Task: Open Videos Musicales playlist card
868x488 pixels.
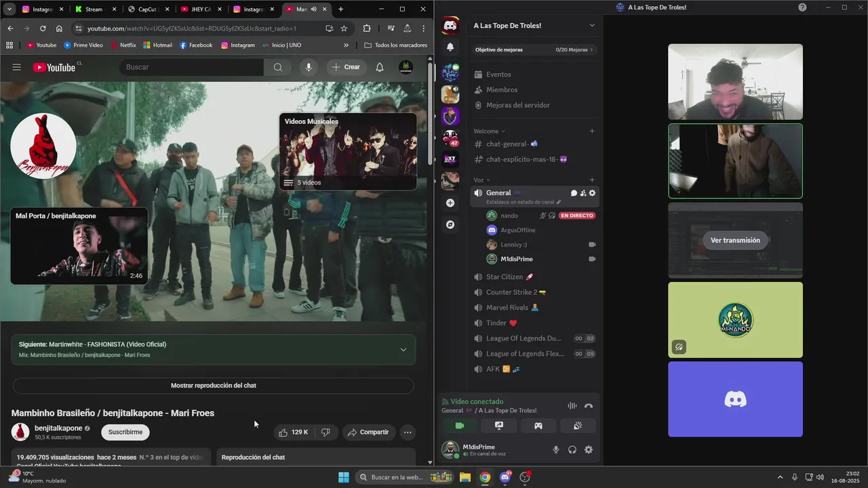Action: (x=348, y=151)
